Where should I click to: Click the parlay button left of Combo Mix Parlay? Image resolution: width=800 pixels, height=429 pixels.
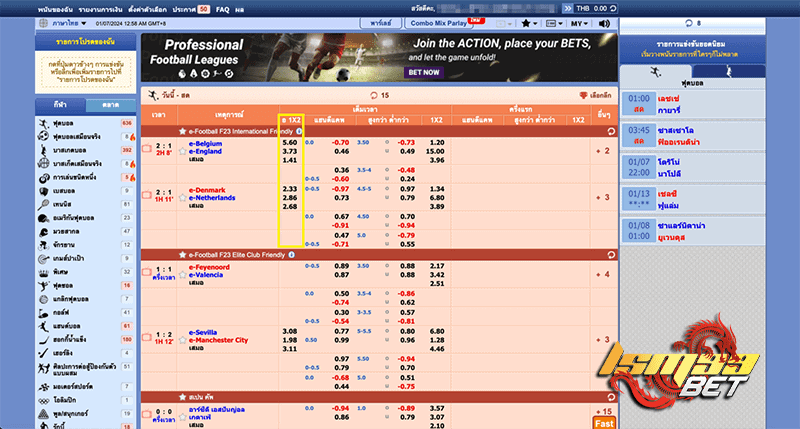(381, 23)
